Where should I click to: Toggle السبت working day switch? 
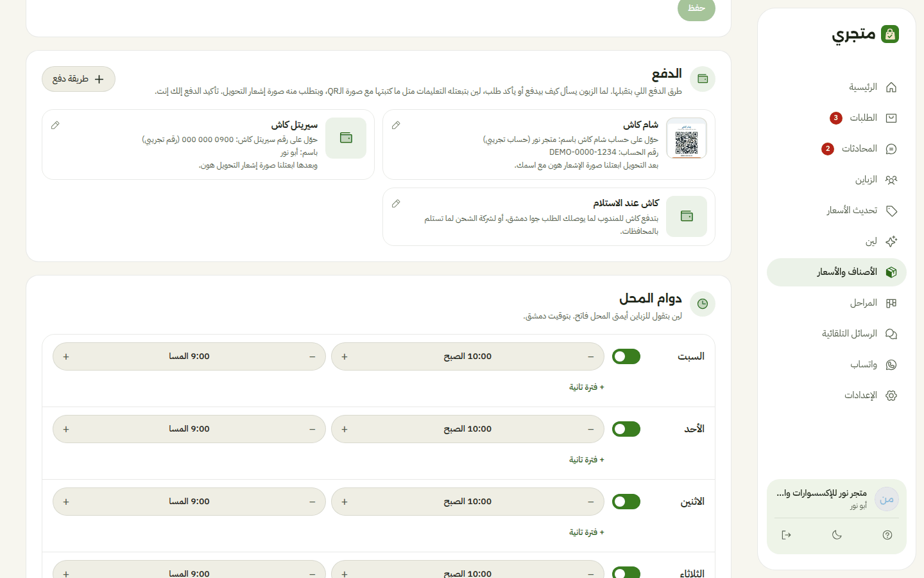tap(626, 356)
